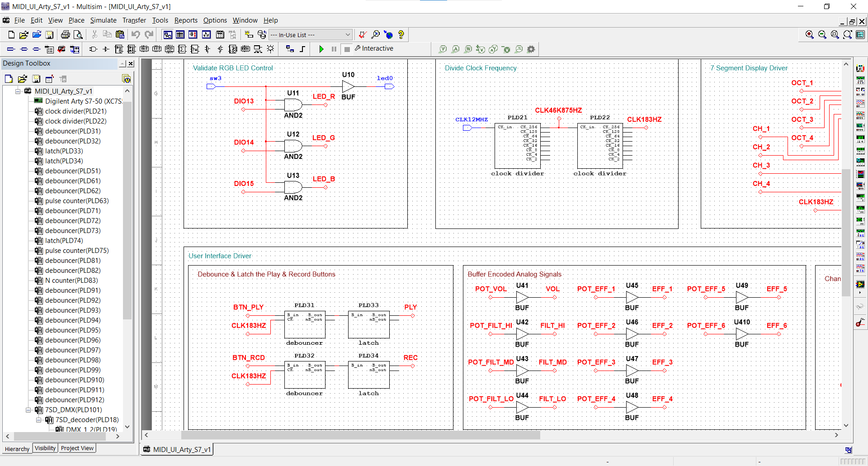Switch to the Visibility tab
Viewport: 868px width, 466px height.
tap(45, 448)
